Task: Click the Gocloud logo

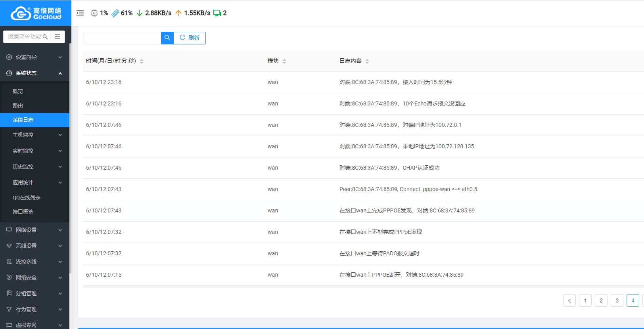Action: coord(36,13)
